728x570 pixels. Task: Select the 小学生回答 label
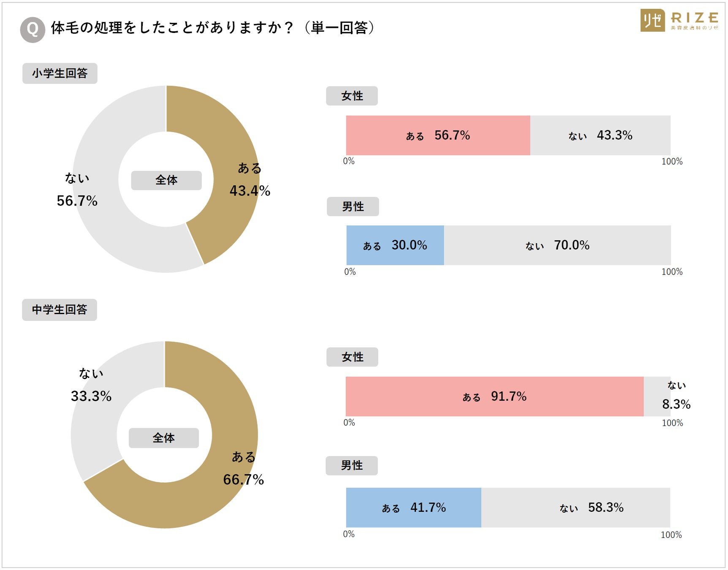(60, 73)
